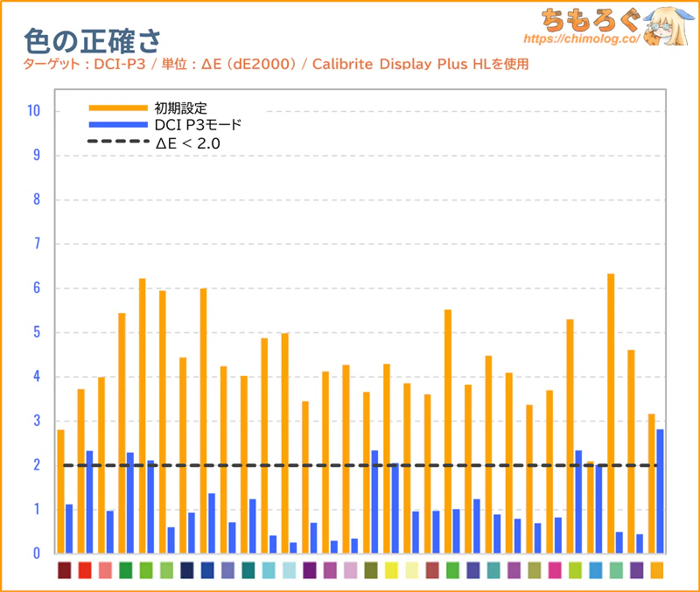This screenshot has height=592, width=700.
Task: Click the orange legend line for 初期設定
Action: tap(118, 108)
